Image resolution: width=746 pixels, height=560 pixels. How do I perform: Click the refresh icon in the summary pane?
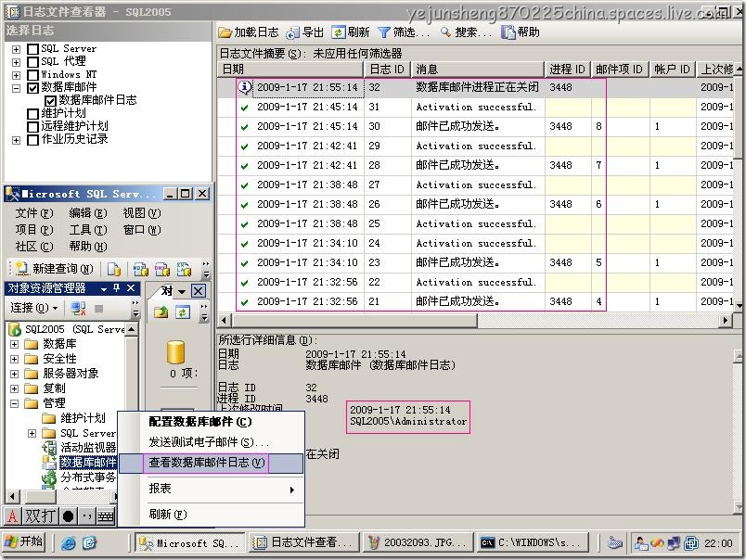coord(183,312)
